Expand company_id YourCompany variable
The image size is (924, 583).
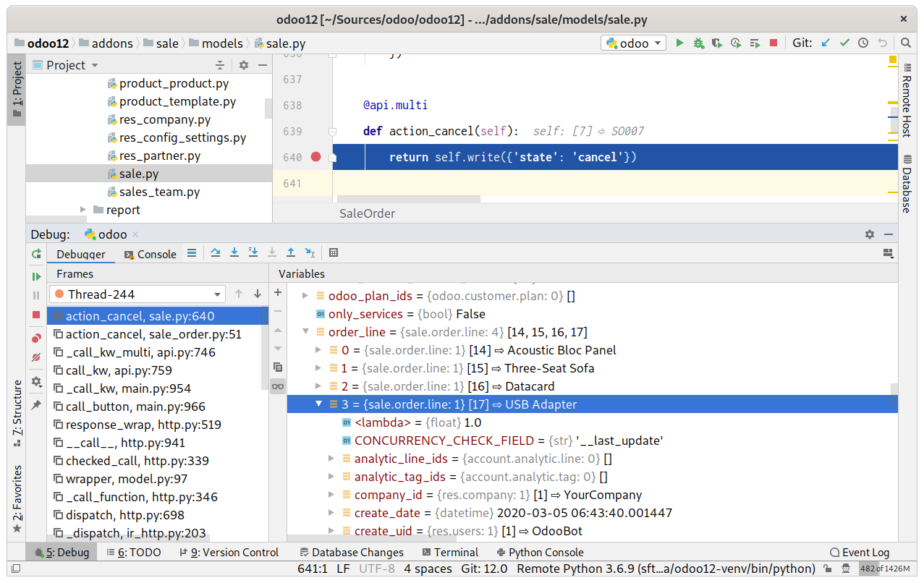pyautogui.click(x=331, y=495)
